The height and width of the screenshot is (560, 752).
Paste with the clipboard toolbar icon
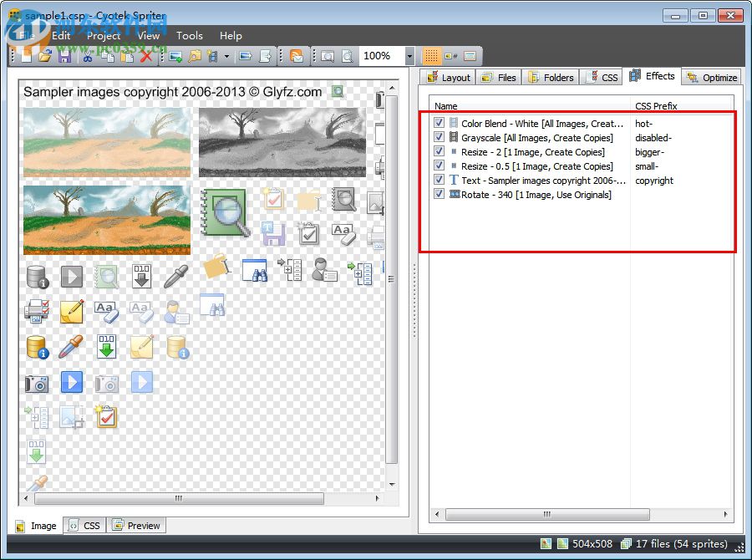tap(127, 56)
